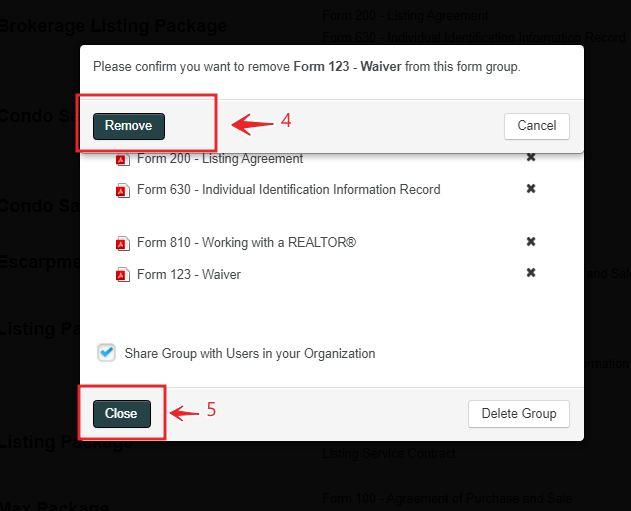Uncheck Share Group with Users in your Organization
This screenshot has width=631, height=511.
[107, 353]
